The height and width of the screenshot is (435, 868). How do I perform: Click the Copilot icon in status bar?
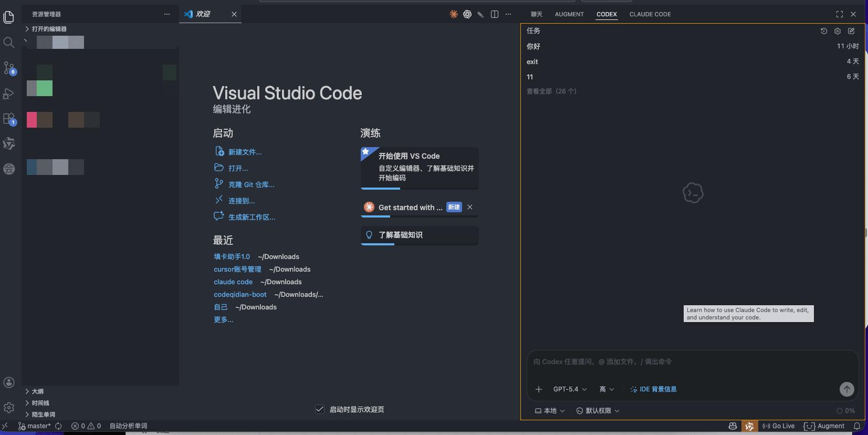(733, 426)
